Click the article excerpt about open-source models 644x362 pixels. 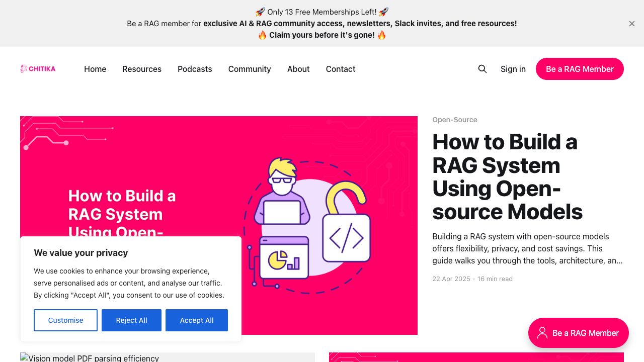point(527,248)
